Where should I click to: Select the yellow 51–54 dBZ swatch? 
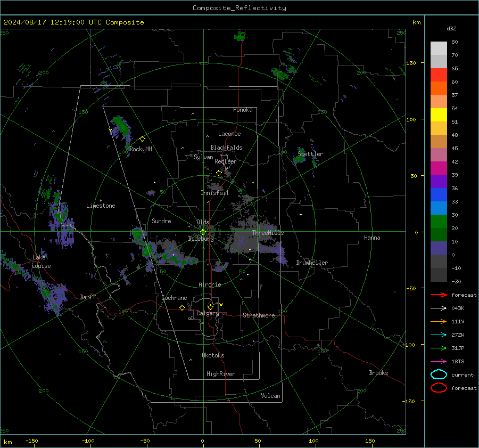pyautogui.click(x=439, y=115)
